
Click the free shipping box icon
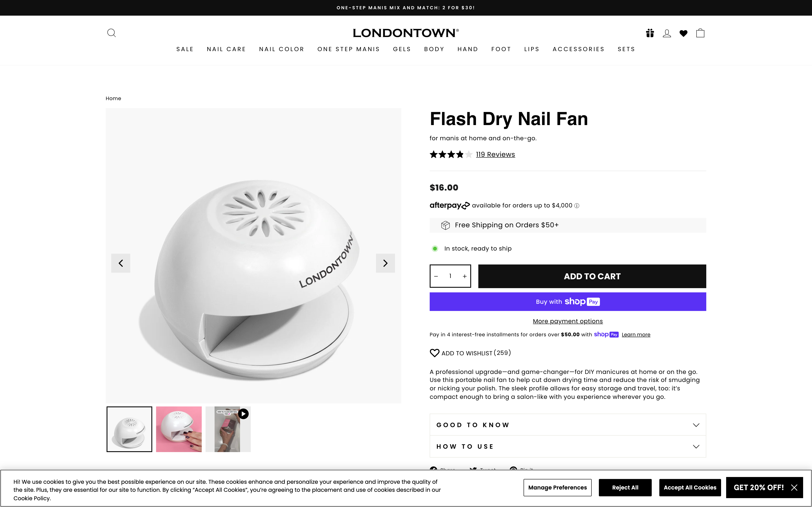[446, 225]
